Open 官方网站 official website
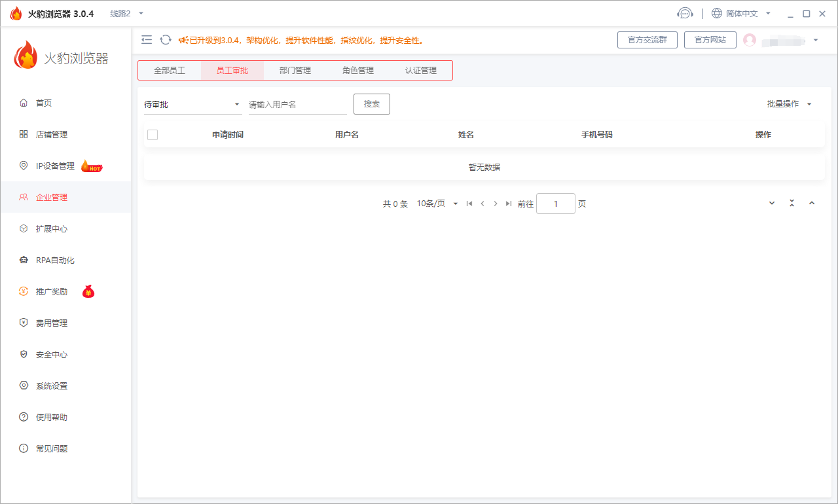The height and width of the screenshot is (504, 838). point(710,39)
